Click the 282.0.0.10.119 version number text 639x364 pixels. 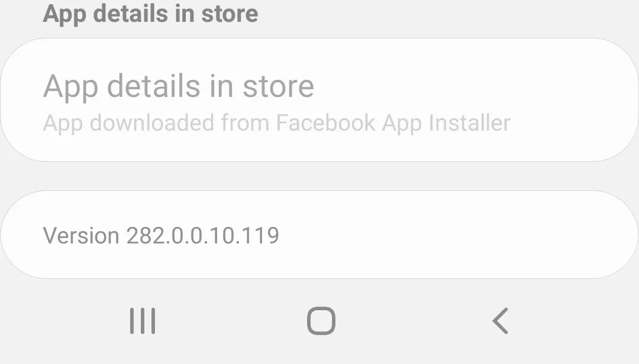(x=202, y=235)
